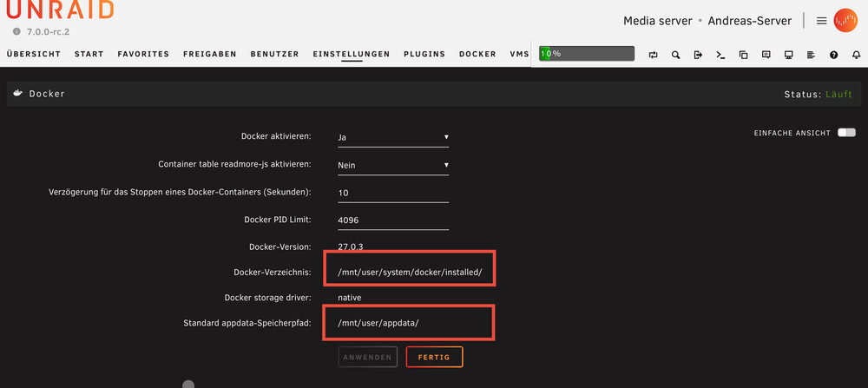Click the Docker aktivieren label
This screenshot has width=868, height=388.
(276, 136)
